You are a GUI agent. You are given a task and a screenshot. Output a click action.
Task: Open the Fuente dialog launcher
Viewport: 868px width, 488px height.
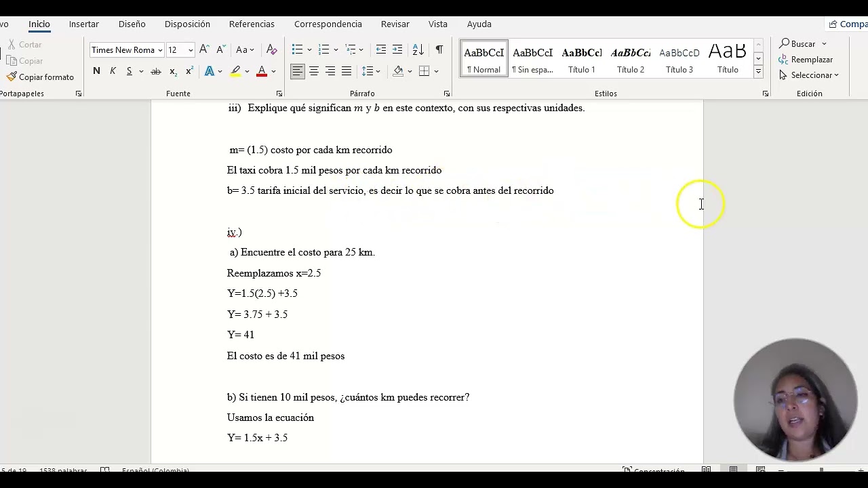click(x=279, y=94)
